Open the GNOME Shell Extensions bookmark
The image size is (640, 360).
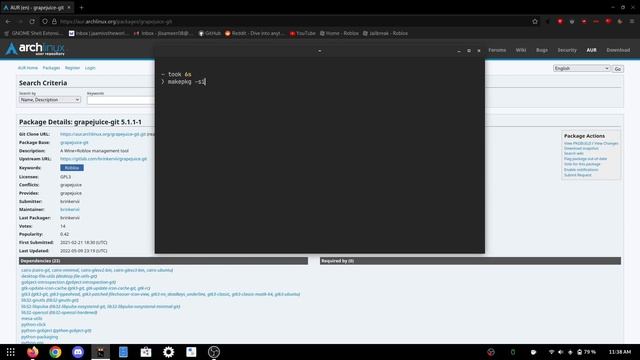tap(34, 33)
